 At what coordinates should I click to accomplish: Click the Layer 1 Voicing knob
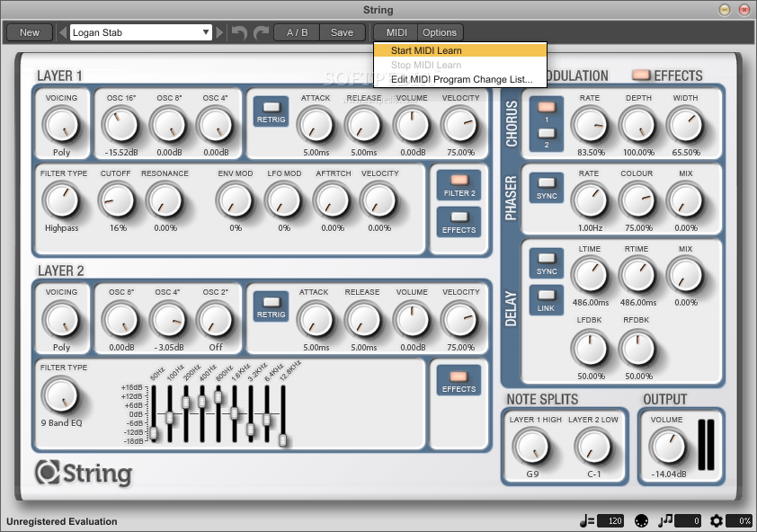61,125
